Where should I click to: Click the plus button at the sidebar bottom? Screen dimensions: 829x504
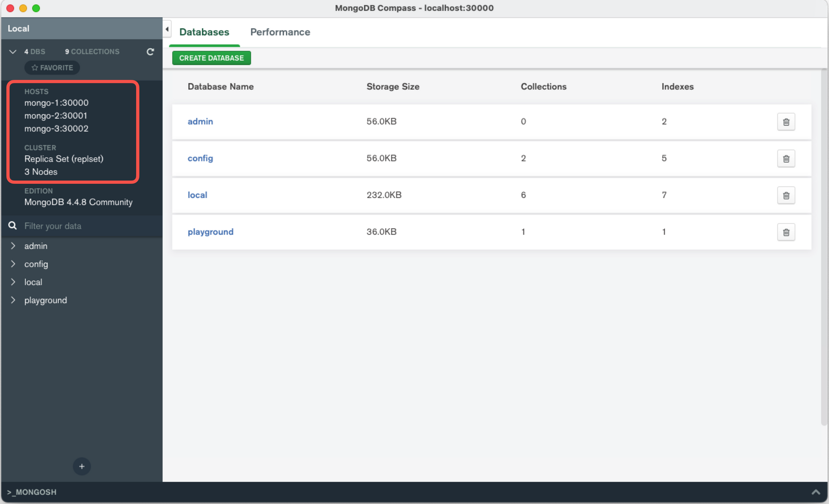(x=82, y=466)
